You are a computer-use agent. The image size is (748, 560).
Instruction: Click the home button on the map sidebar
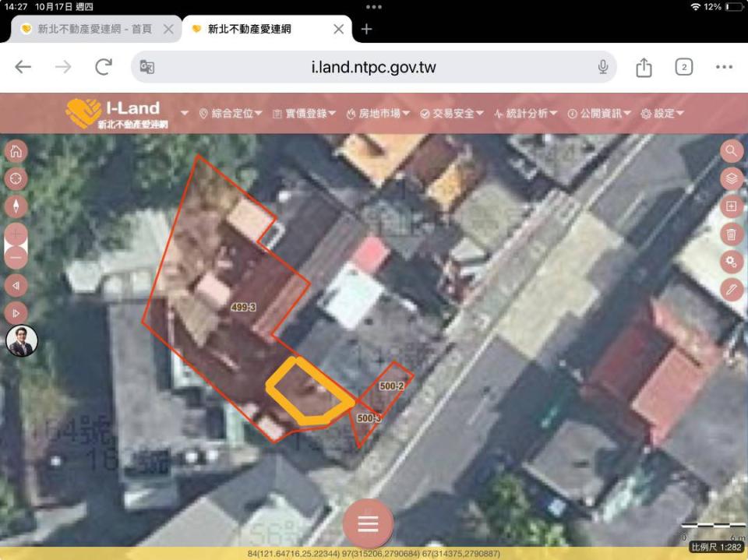tap(16, 151)
